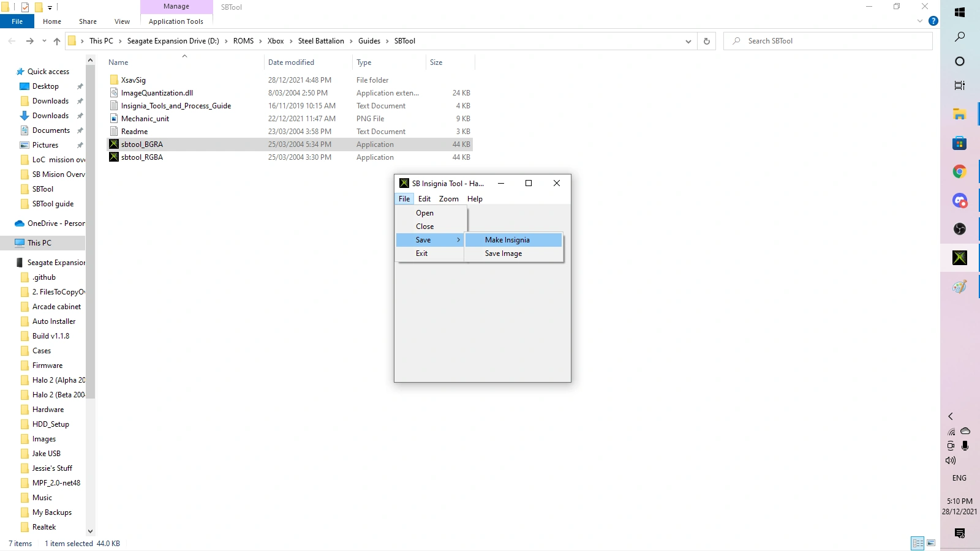Click chevron after ROMS in address bar
Image resolution: width=980 pixels, height=551 pixels.
point(260,41)
